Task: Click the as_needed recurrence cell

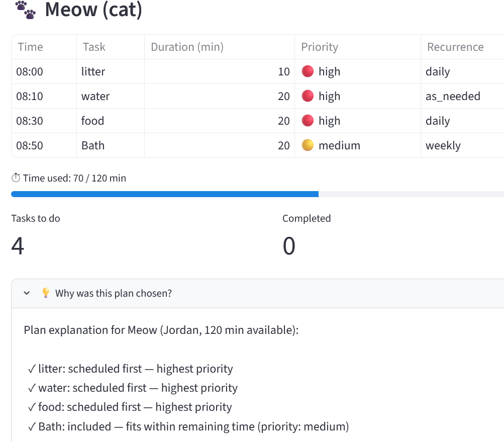Action: pyautogui.click(x=462, y=96)
